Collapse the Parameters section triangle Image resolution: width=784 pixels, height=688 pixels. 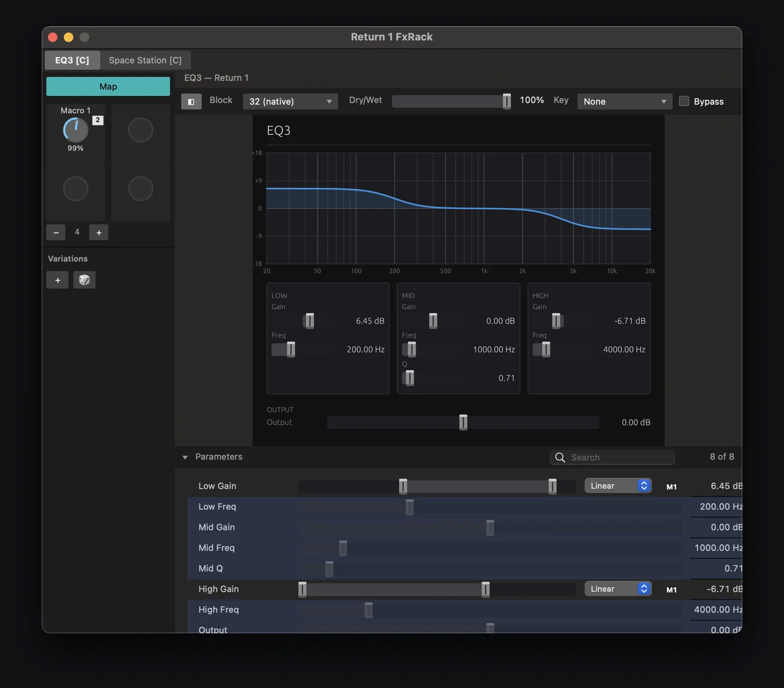(185, 457)
